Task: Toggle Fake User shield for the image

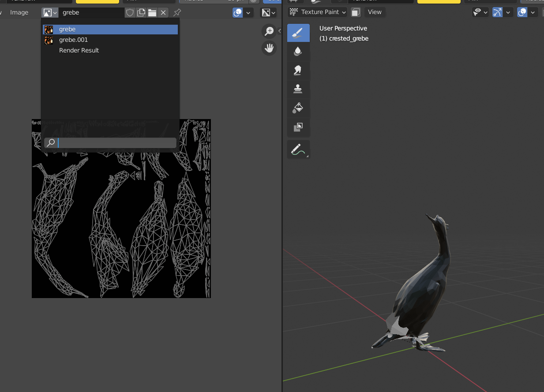Action: point(130,12)
